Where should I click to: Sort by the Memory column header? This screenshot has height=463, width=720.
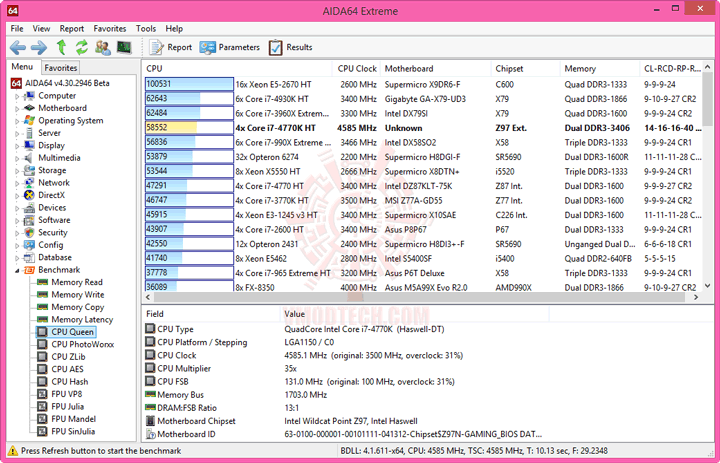click(599, 68)
